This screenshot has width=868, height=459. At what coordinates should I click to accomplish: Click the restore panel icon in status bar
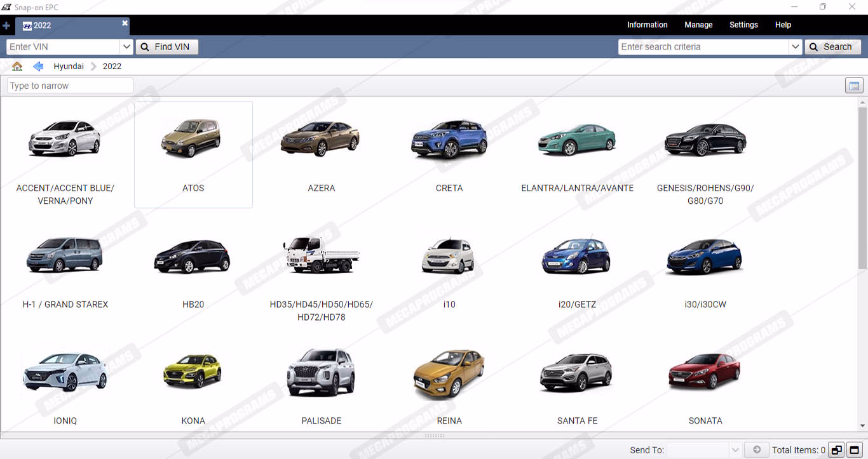pos(836,450)
